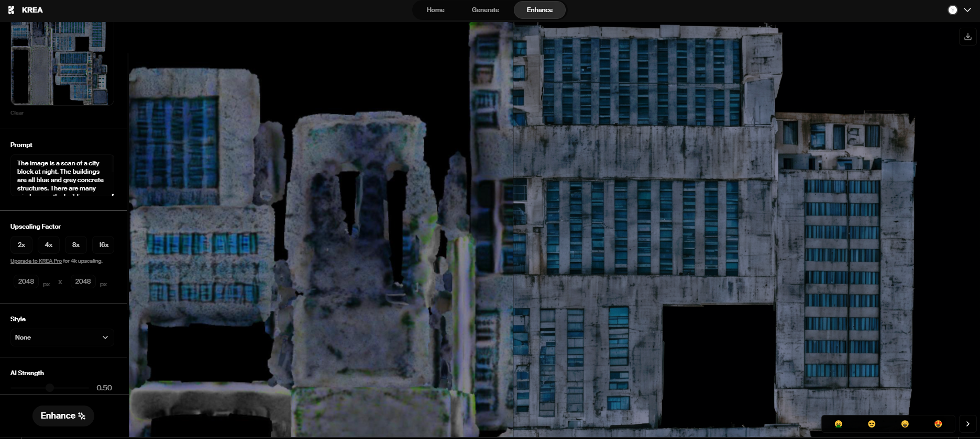
Task: Click the AI Strength slider handle
Action: [x=50, y=388]
